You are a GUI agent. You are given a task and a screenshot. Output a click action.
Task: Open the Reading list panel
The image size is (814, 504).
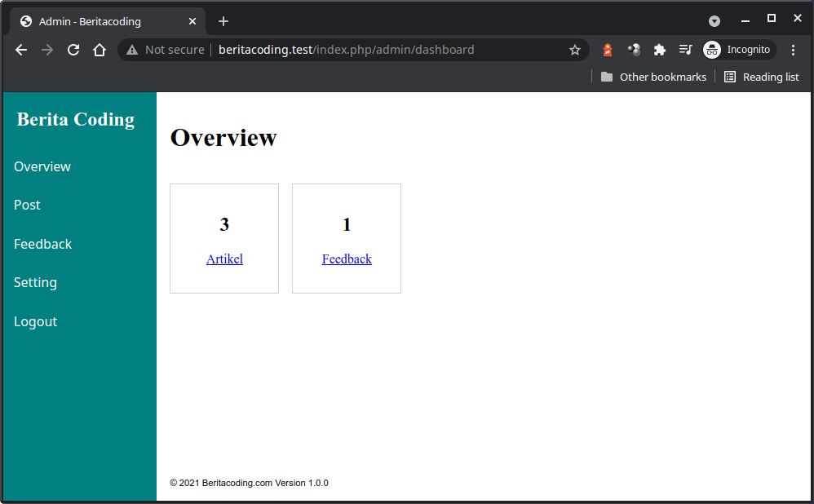tap(761, 77)
